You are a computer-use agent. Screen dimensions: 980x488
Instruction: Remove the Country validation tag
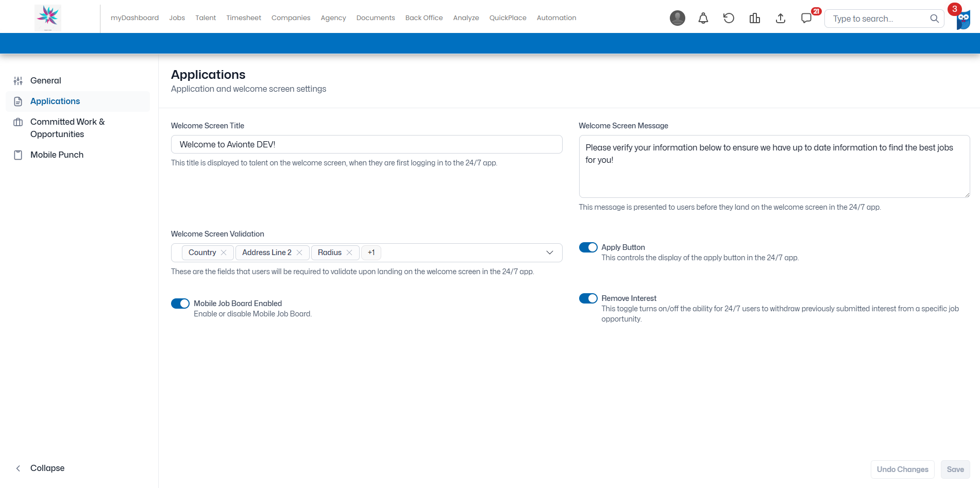pyautogui.click(x=224, y=253)
